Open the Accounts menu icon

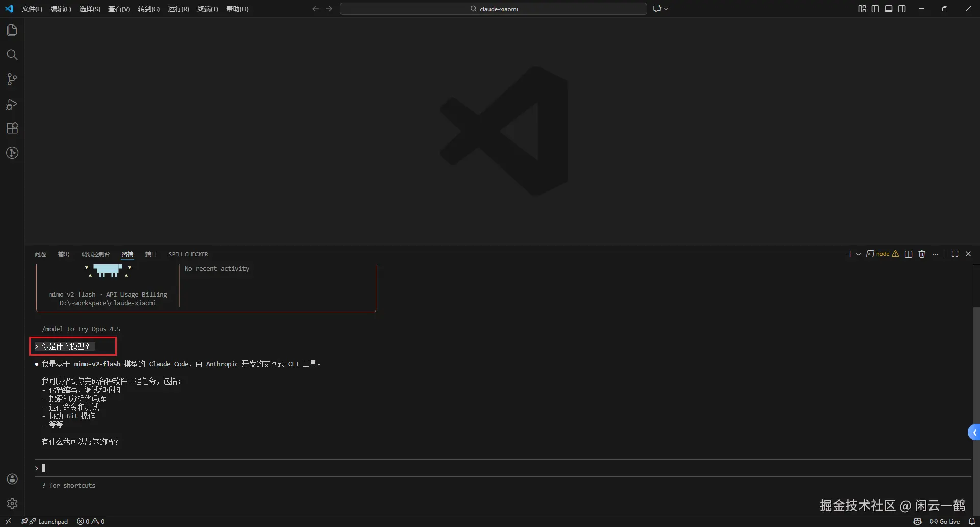click(12, 479)
